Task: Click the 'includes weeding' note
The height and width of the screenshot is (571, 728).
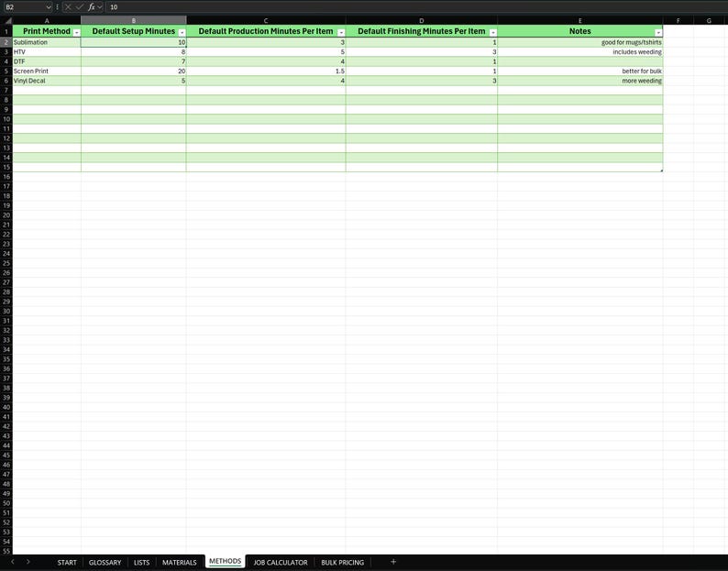Action: tap(579, 52)
